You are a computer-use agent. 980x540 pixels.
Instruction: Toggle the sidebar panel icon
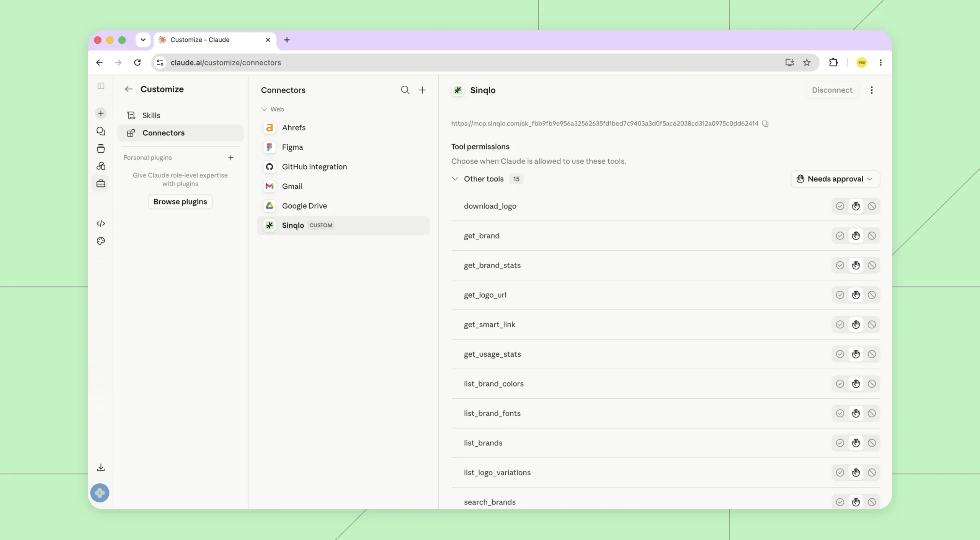(x=101, y=86)
